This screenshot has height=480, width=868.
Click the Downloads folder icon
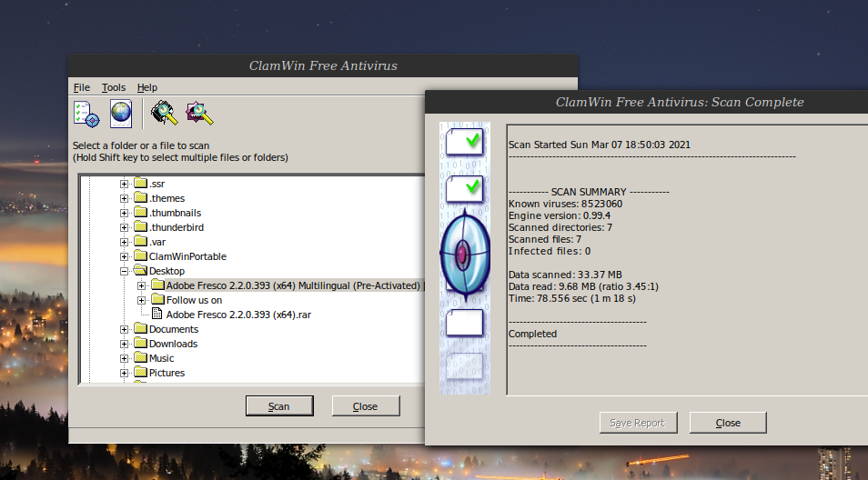click(x=141, y=343)
